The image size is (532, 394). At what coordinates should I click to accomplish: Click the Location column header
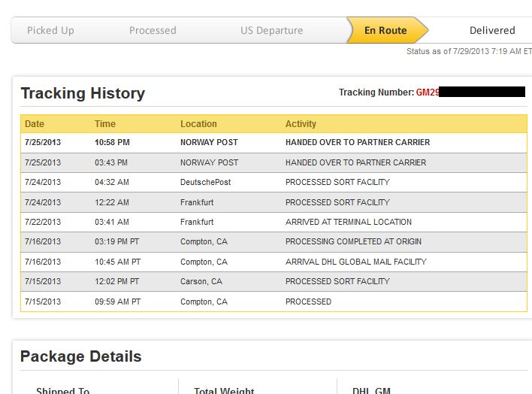[x=198, y=123]
